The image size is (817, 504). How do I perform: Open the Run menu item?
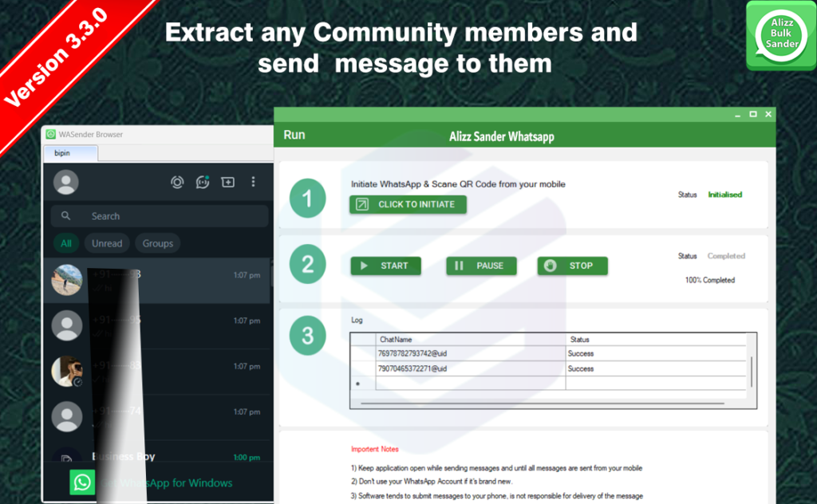[x=294, y=135]
